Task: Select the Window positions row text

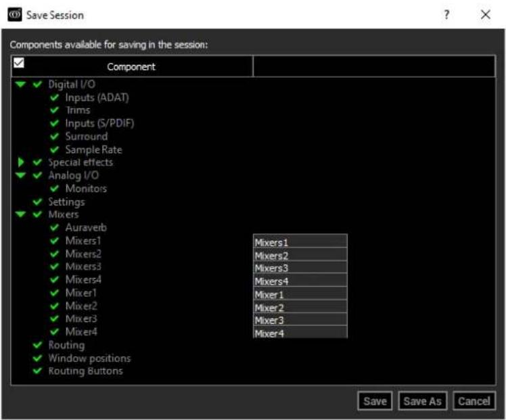Action: [x=90, y=358]
